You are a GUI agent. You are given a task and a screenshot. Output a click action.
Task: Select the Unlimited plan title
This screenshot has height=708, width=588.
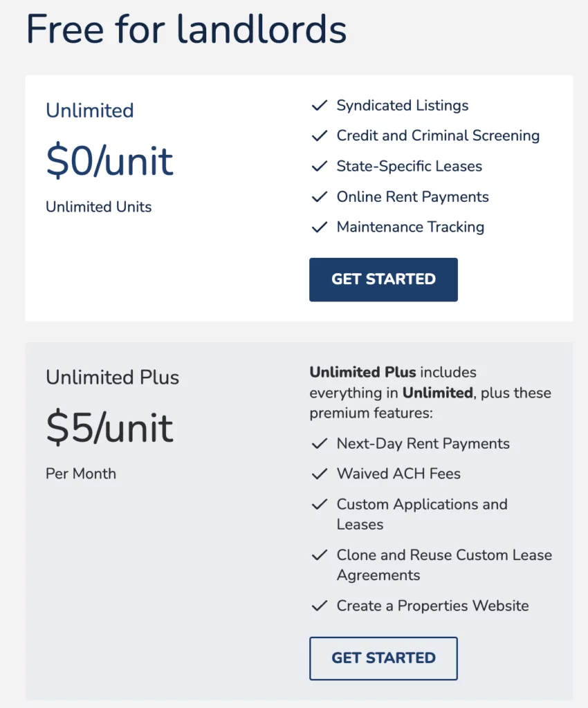pyautogui.click(x=90, y=111)
